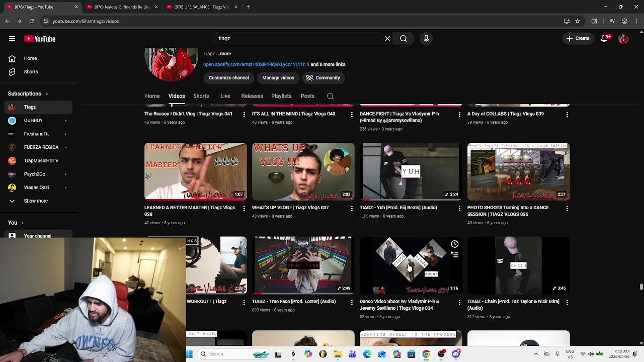This screenshot has height=362, width=644.
Task: Open the notifications bell
Action: (x=605, y=39)
